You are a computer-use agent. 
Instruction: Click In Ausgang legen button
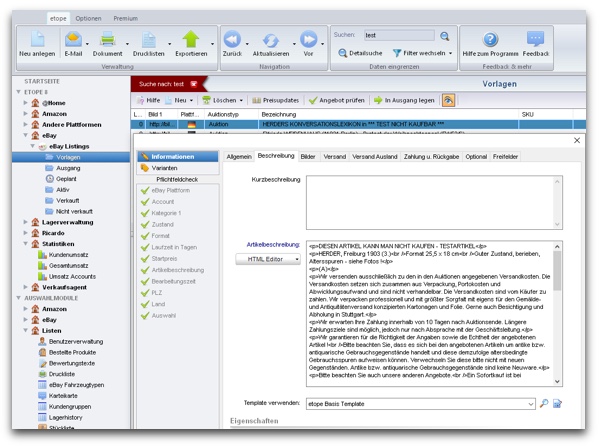pyautogui.click(x=404, y=100)
